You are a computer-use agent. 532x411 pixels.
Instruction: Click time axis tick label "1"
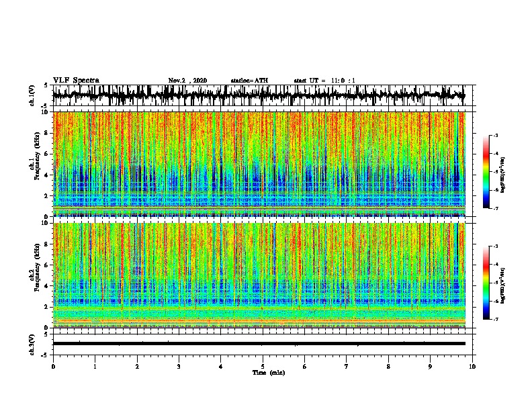(x=95, y=367)
